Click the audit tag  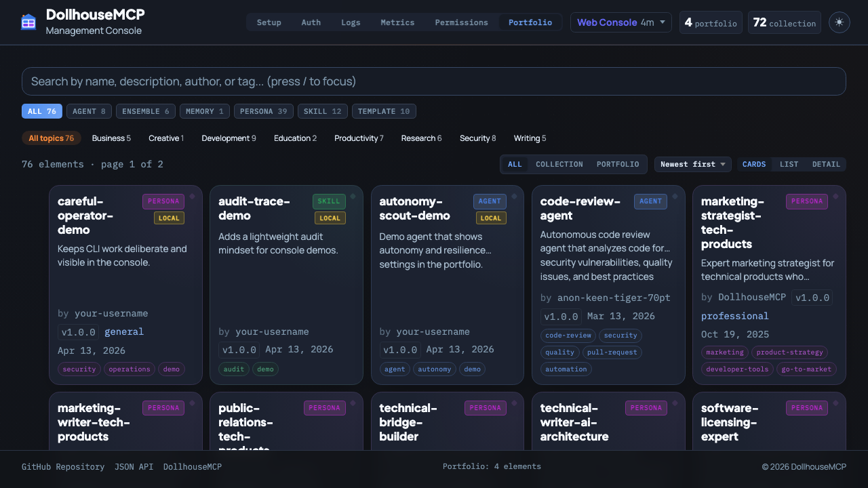(x=234, y=369)
